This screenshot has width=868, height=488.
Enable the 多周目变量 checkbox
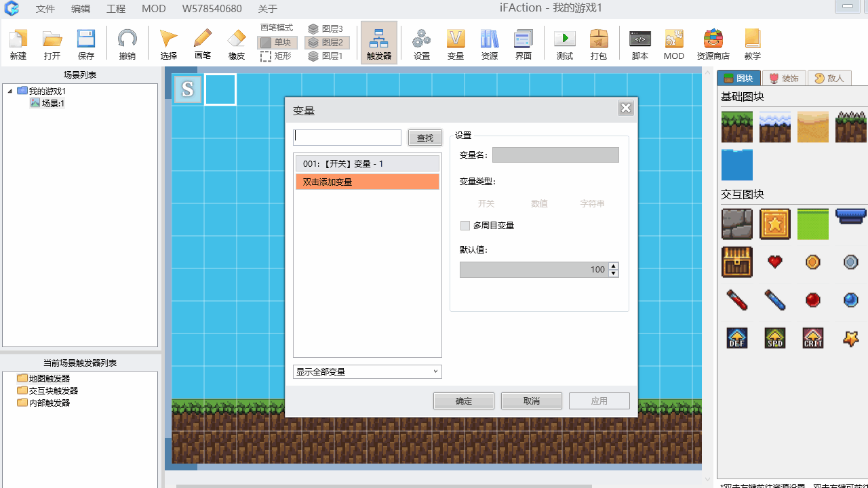click(465, 226)
